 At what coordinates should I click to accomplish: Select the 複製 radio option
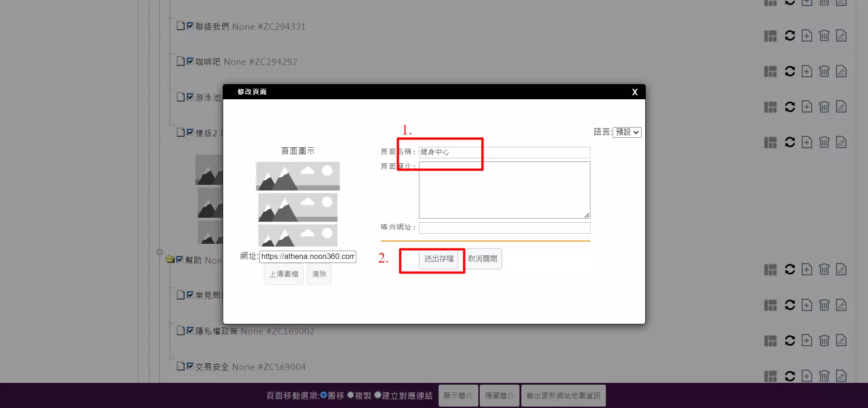coord(351,395)
